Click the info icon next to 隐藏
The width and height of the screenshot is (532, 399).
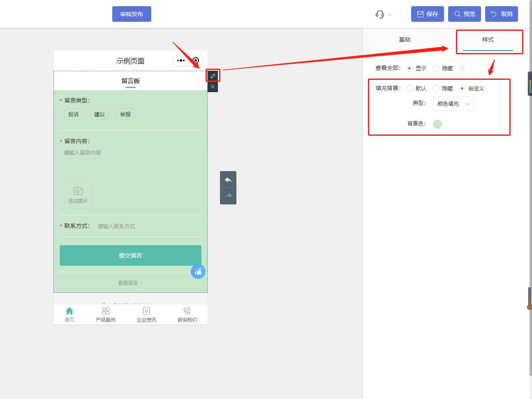[x=462, y=68]
